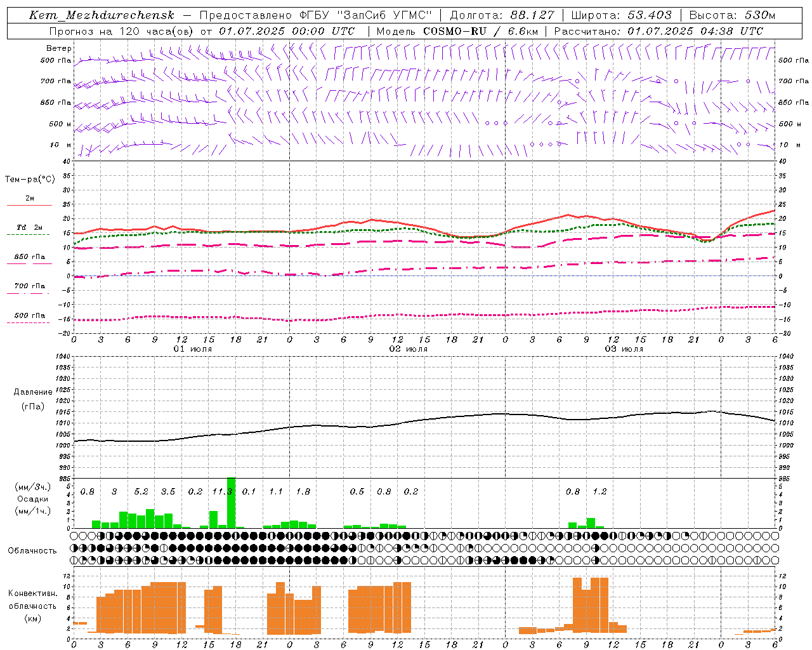The image size is (812, 650).
Task: Select the (мм/3ч.) precipitation unit label
Action: pos(33,487)
